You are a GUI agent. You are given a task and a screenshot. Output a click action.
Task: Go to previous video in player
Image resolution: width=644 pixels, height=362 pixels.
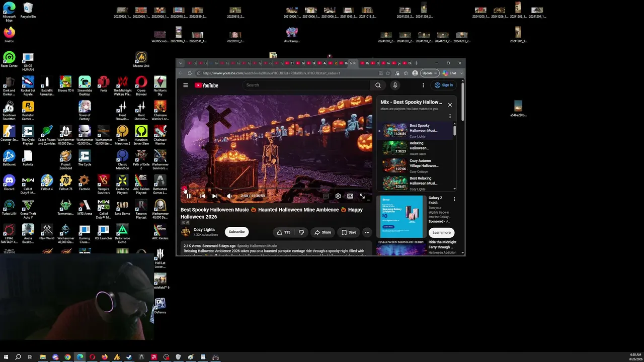[x=202, y=196]
